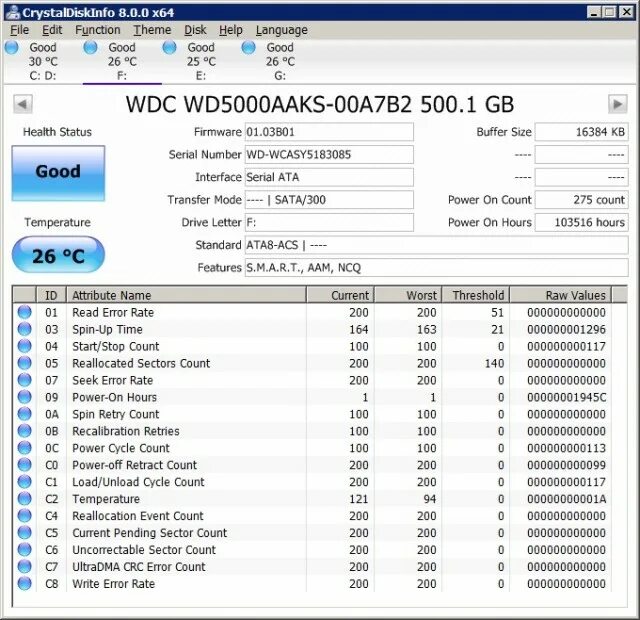Click the Serial Number field

coord(329,155)
